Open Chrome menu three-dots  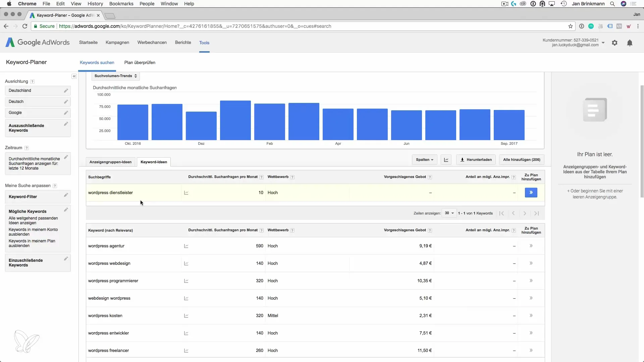click(638, 26)
